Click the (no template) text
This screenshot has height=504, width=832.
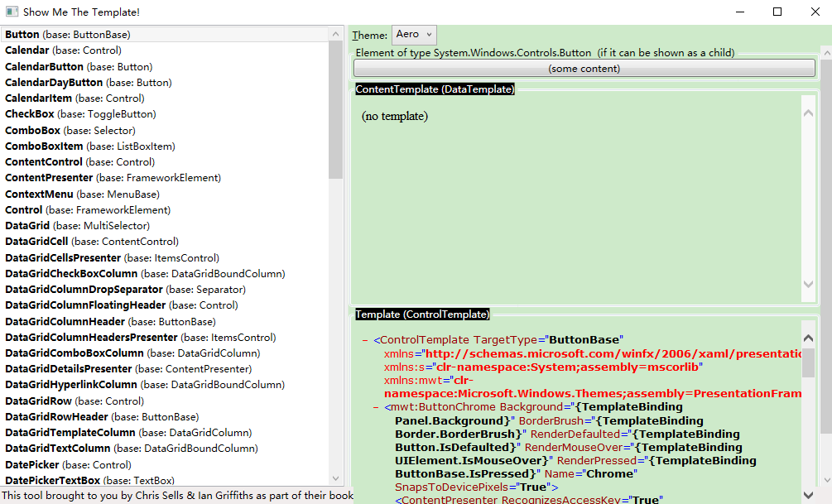pyautogui.click(x=395, y=116)
